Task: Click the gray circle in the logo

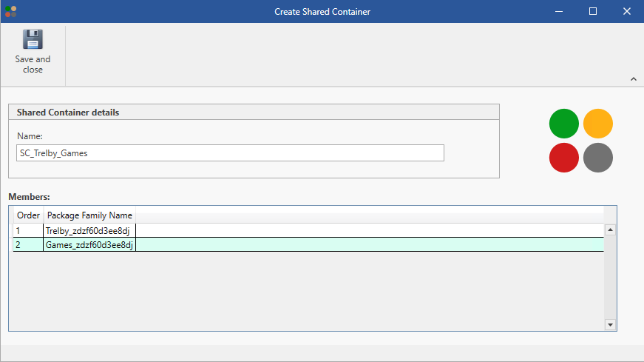Action: click(598, 158)
